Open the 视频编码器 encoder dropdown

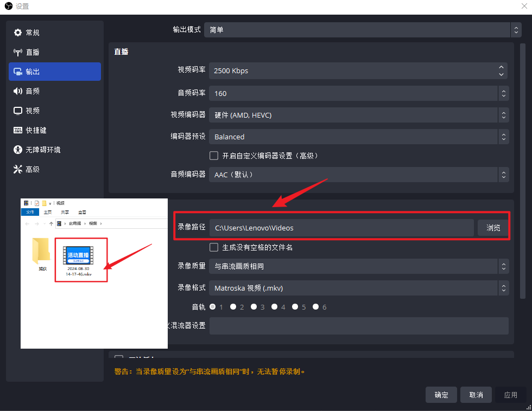(359, 115)
